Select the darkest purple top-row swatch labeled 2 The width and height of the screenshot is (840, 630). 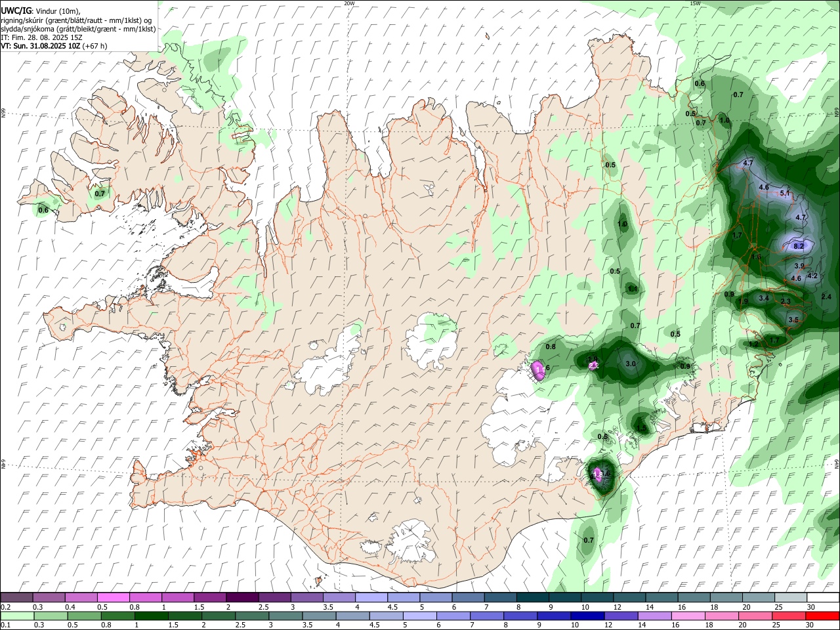coord(242,598)
